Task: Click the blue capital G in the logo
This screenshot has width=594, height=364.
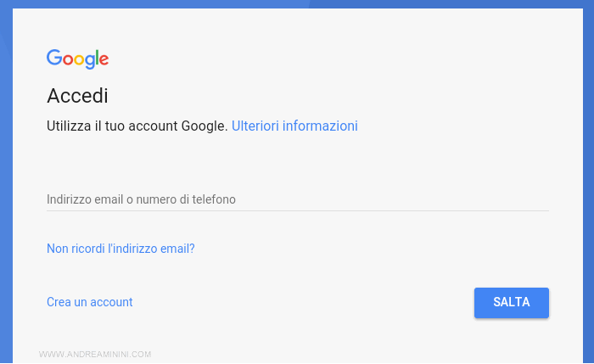Action: tap(54, 58)
